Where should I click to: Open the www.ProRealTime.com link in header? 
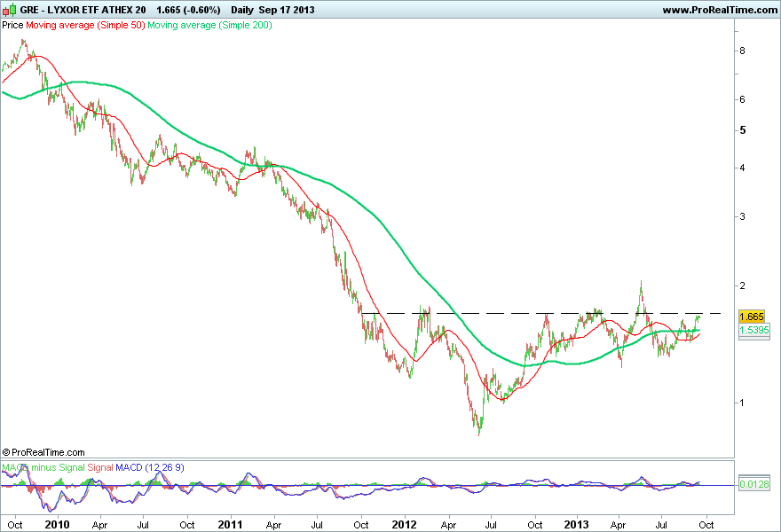tap(720, 10)
